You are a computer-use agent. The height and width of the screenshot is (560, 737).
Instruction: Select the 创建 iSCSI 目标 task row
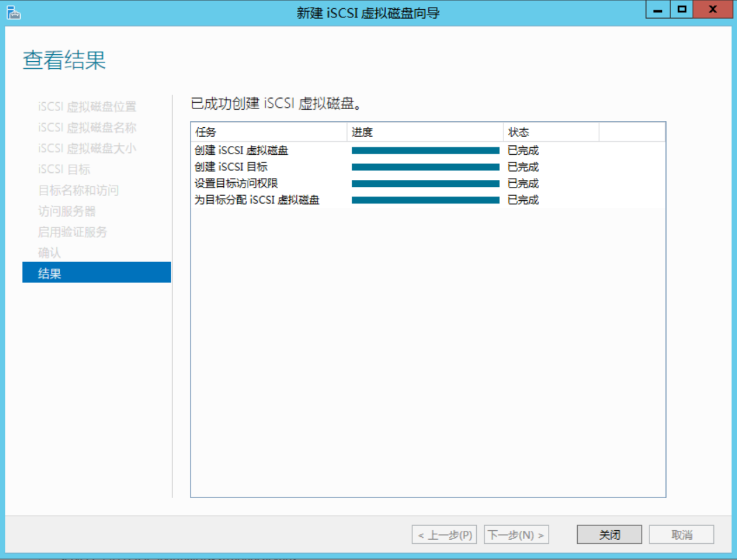[x=428, y=167]
